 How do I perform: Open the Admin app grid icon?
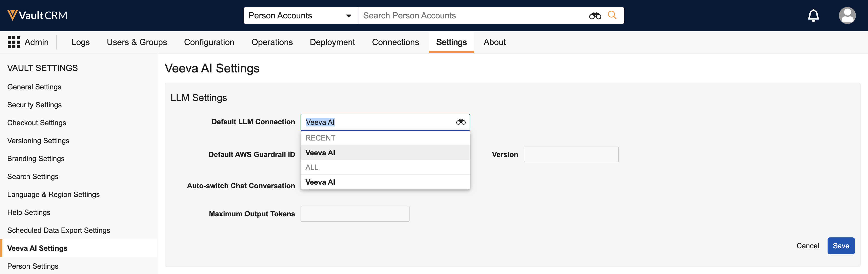14,42
